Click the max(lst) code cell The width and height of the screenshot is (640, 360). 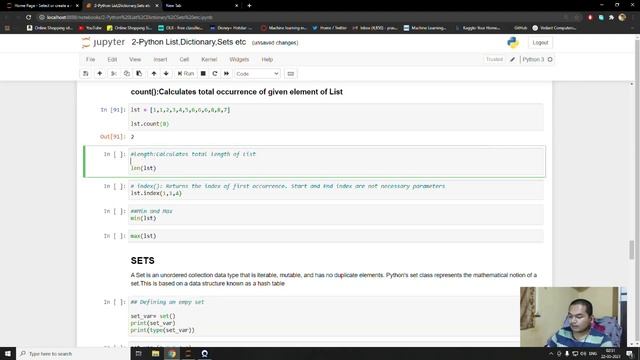pyautogui.click(x=336, y=236)
